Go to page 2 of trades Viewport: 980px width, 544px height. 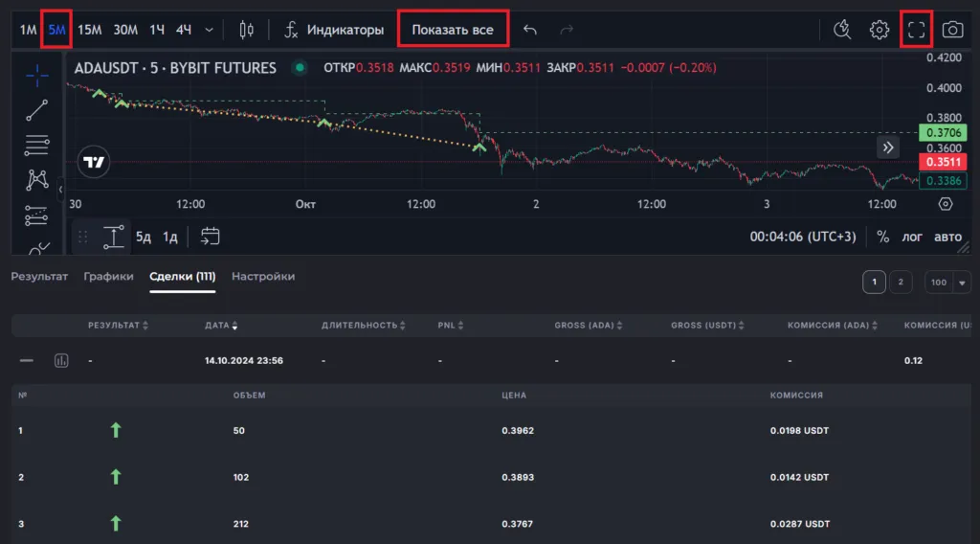(901, 283)
